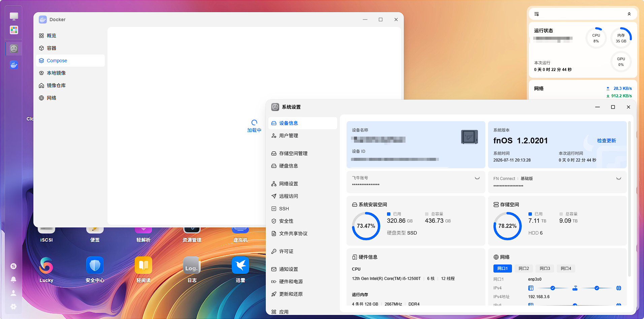Click the Docker icon in left dock
The image size is (644, 319).
pyautogui.click(x=14, y=65)
